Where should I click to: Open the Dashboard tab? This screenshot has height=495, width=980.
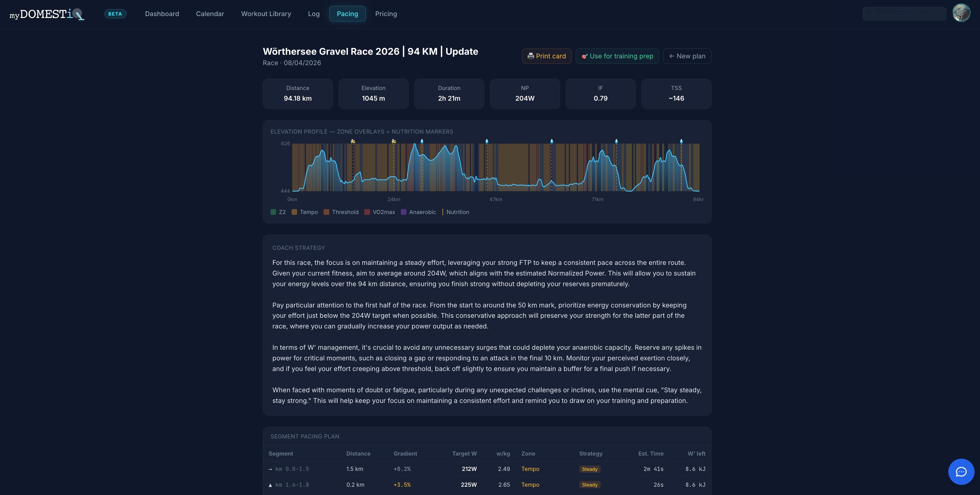[162, 14]
